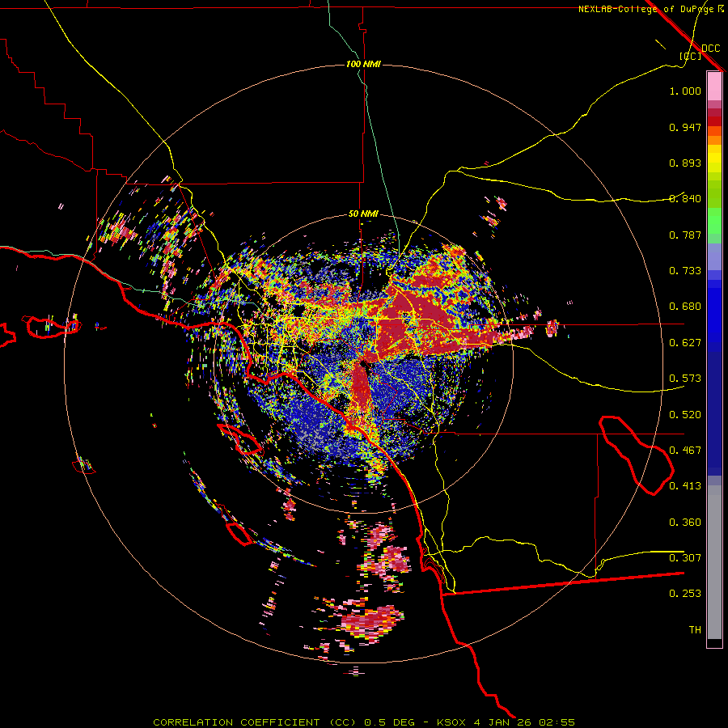The image size is (728, 728).
Task: Click the 100 NMI range ring label
Action: coord(363,64)
